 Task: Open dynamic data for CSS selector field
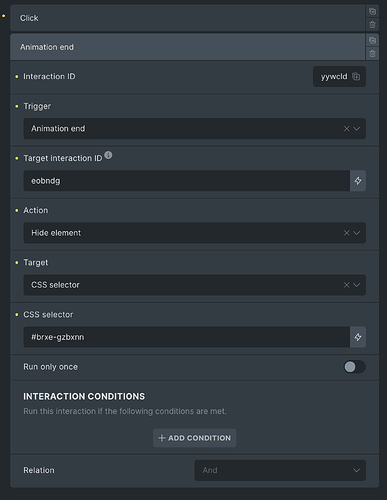click(x=358, y=337)
